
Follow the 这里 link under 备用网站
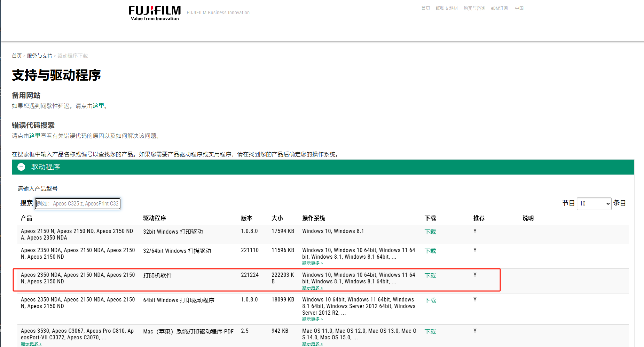(98, 106)
